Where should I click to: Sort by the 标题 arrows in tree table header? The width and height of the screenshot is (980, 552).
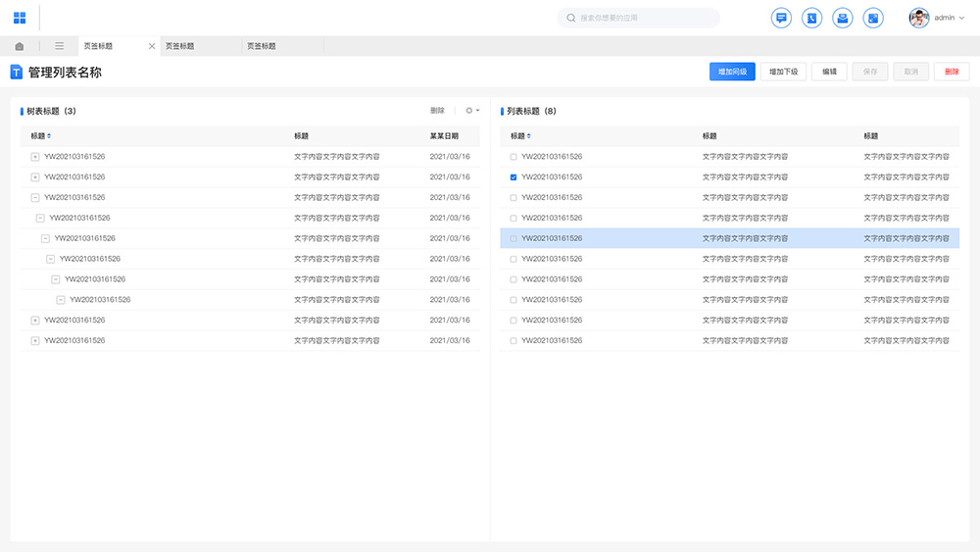click(x=49, y=135)
